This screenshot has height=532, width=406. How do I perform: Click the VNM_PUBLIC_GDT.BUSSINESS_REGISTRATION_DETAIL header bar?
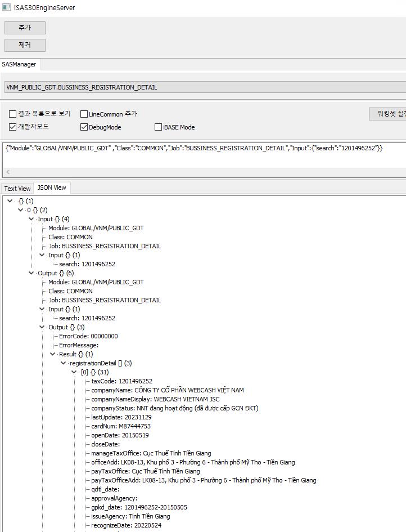[205, 87]
